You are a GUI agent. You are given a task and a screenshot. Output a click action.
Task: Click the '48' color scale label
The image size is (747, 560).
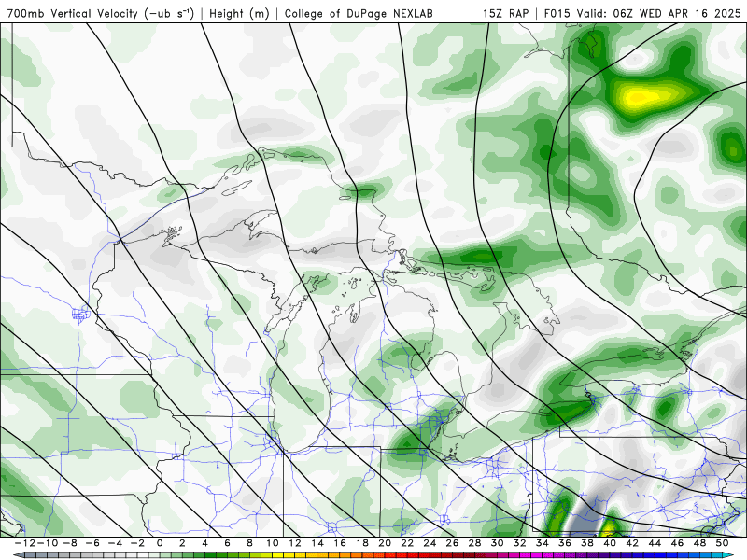click(x=699, y=543)
